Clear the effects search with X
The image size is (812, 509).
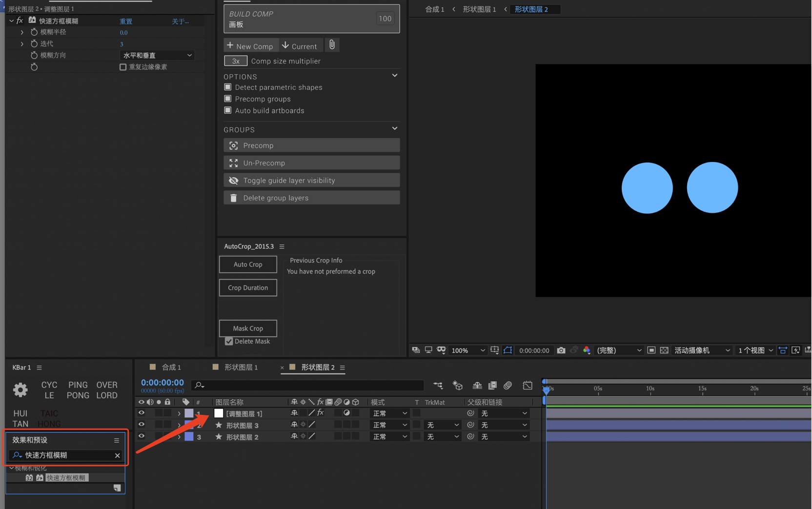(x=117, y=455)
